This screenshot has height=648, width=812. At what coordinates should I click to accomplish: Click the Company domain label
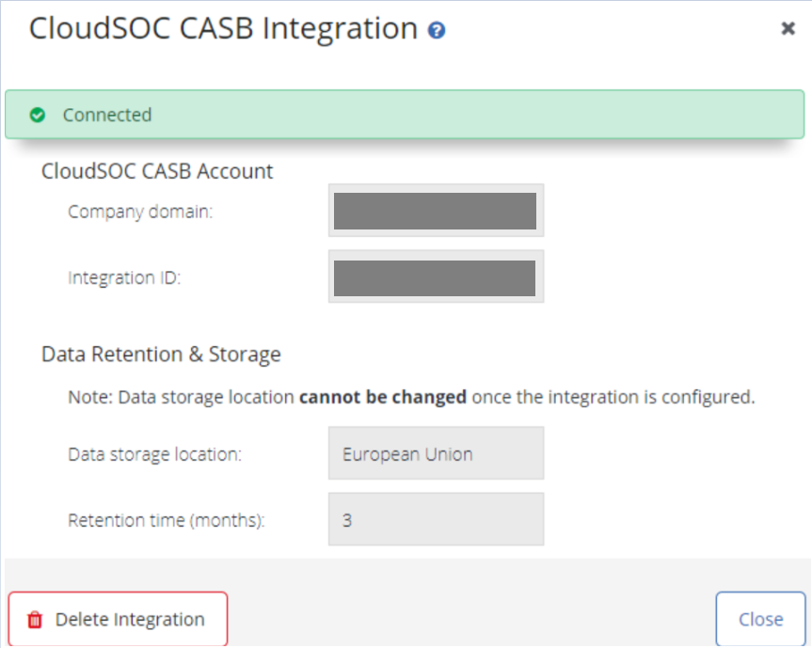click(140, 212)
